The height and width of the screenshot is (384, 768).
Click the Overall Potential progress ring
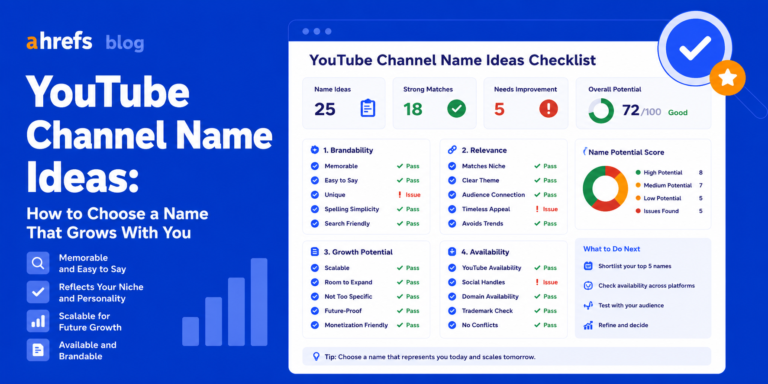click(600, 111)
